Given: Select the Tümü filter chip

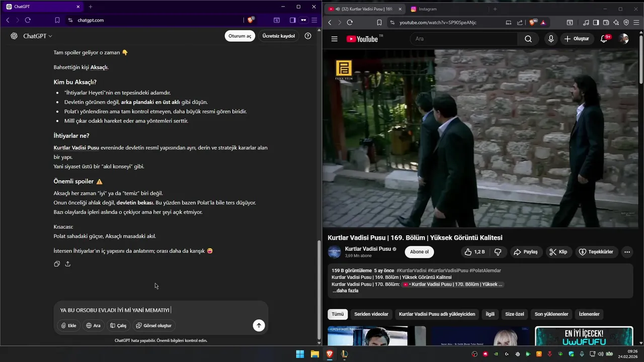Looking at the screenshot, I should tap(338, 314).
